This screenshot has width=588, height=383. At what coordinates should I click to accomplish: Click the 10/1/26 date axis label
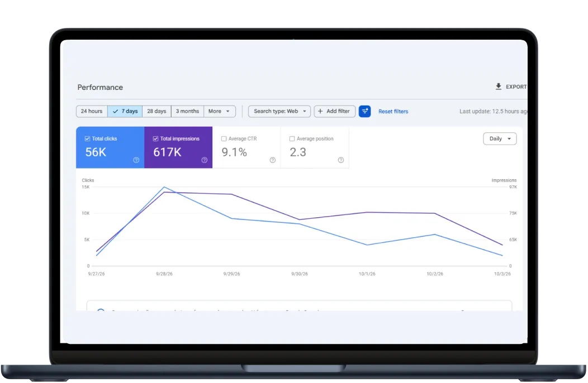tap(367, 274)
